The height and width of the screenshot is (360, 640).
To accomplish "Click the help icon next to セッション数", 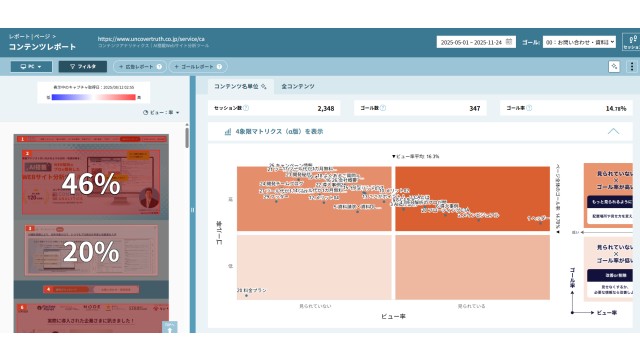I will 246,108.
